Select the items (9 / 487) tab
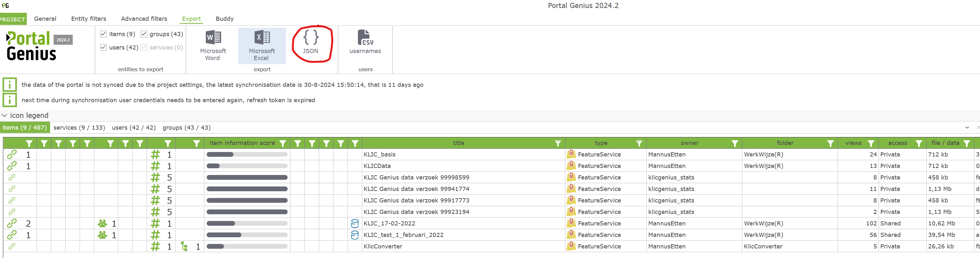The image size is (980, 258). [x=25, y=128]
